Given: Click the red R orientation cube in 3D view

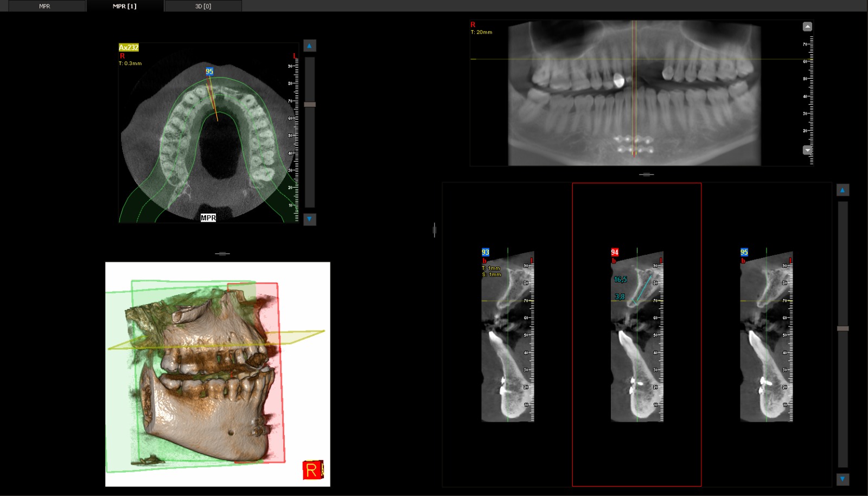Looking at the screenshot, I should point(312,470).
